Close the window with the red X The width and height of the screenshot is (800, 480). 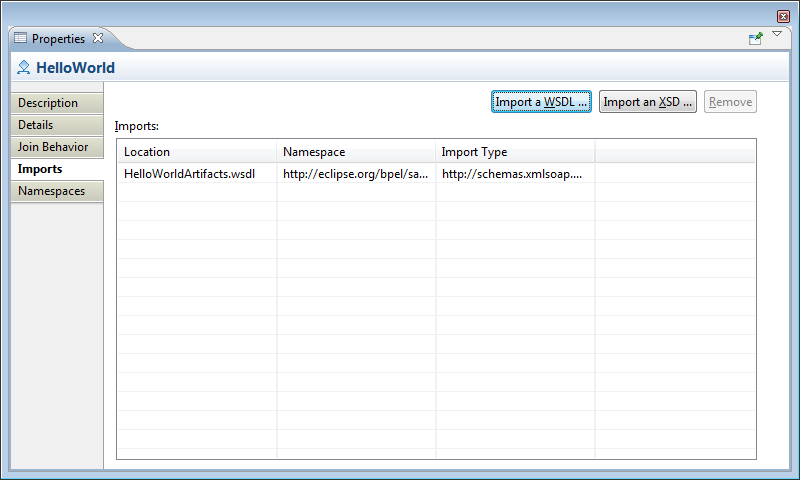pos(783,16)
